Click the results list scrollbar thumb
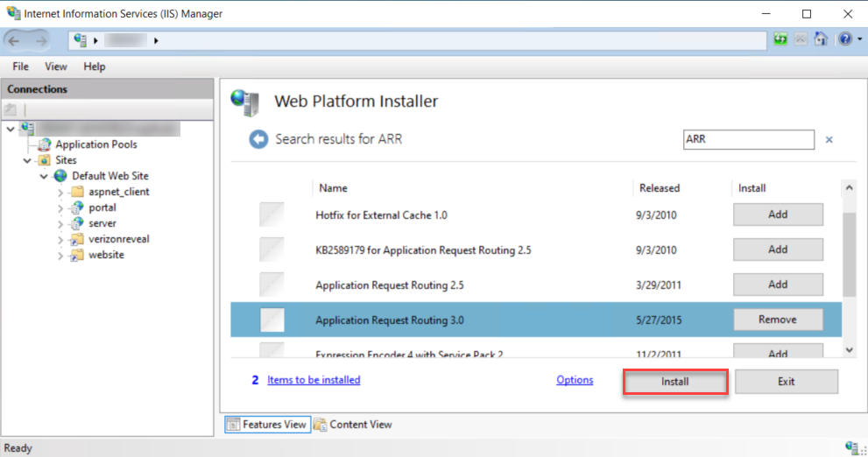The image size is (868, 457). click(x=850, y=255)
